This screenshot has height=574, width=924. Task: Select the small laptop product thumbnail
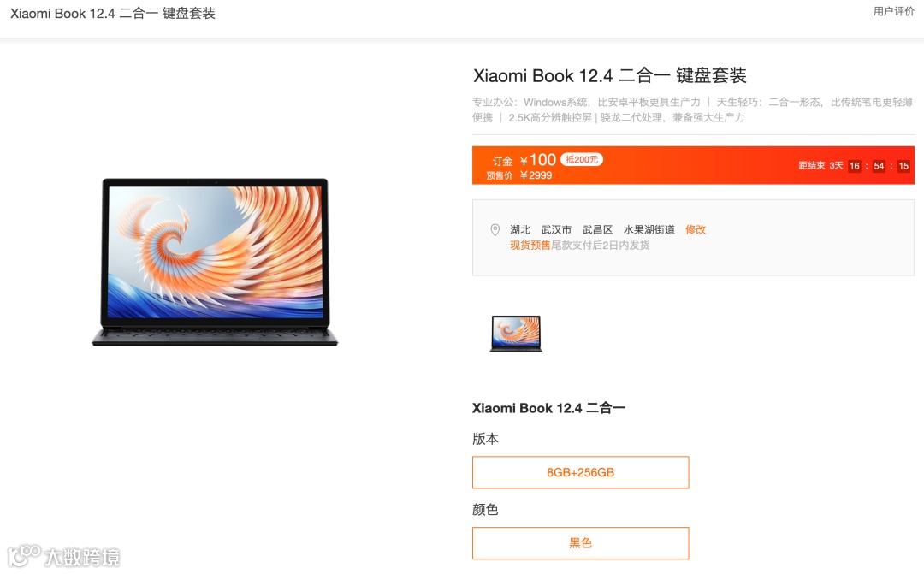click(x=516, y=334)
